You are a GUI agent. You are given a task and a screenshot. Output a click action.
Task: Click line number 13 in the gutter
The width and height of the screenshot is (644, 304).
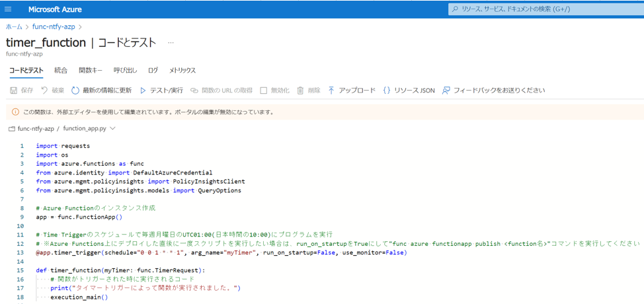[21, 253]
